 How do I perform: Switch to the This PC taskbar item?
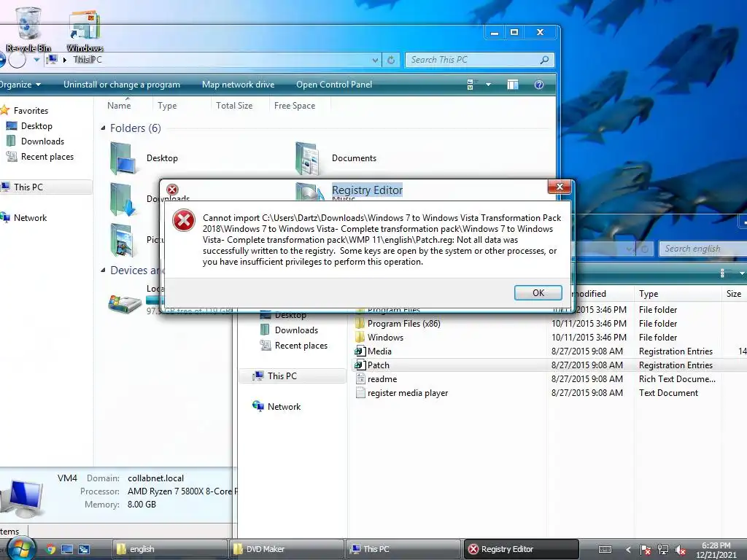403,549
